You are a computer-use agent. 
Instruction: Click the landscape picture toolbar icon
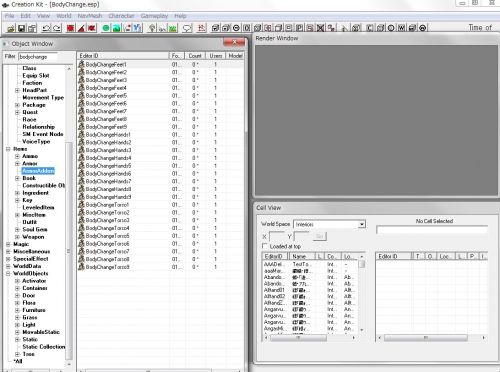coord(116,28)
